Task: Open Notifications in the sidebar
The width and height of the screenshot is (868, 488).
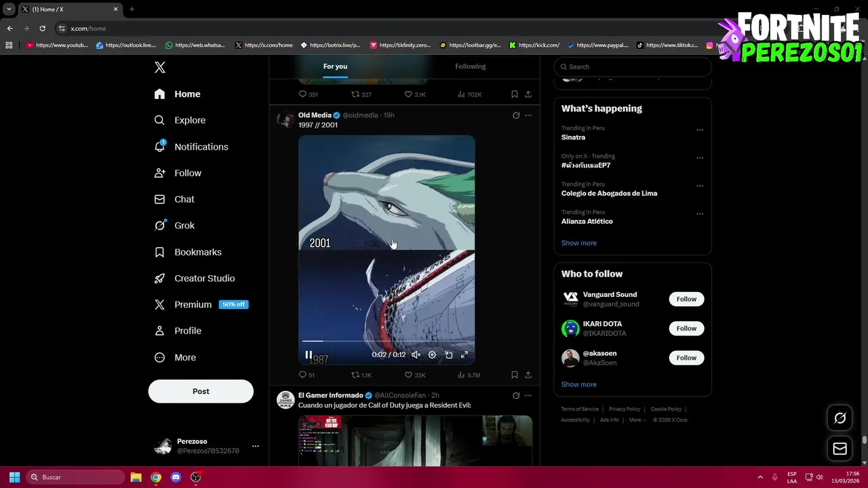Action: coord(191,146)
